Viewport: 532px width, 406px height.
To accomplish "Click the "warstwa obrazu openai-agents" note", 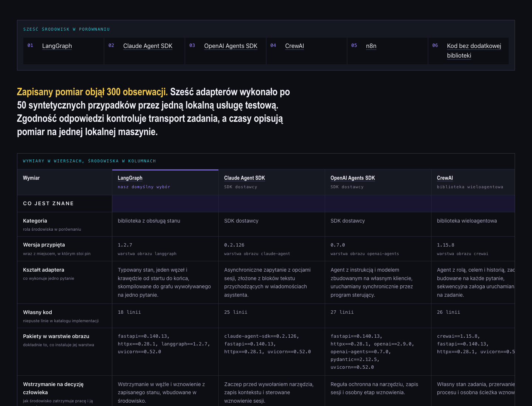I will 365,254.
